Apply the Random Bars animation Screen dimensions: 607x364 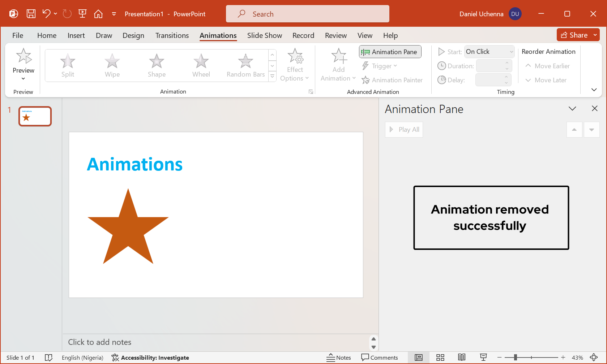(245, 65)
